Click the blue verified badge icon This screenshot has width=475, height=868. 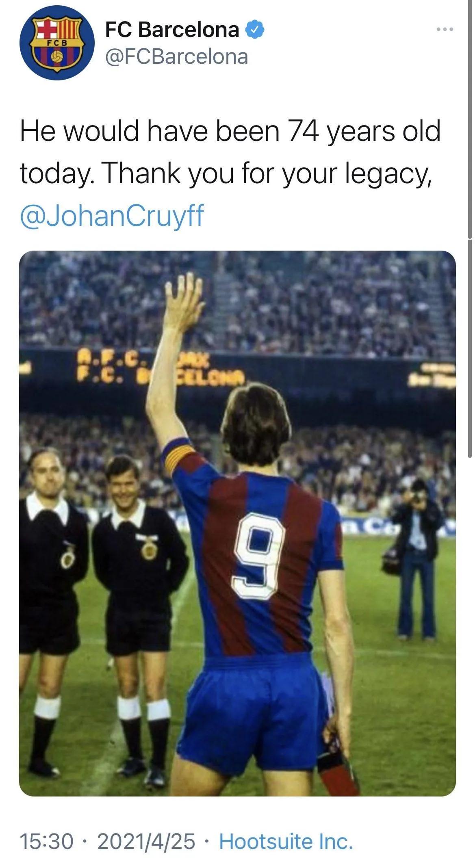pos(255,30)
